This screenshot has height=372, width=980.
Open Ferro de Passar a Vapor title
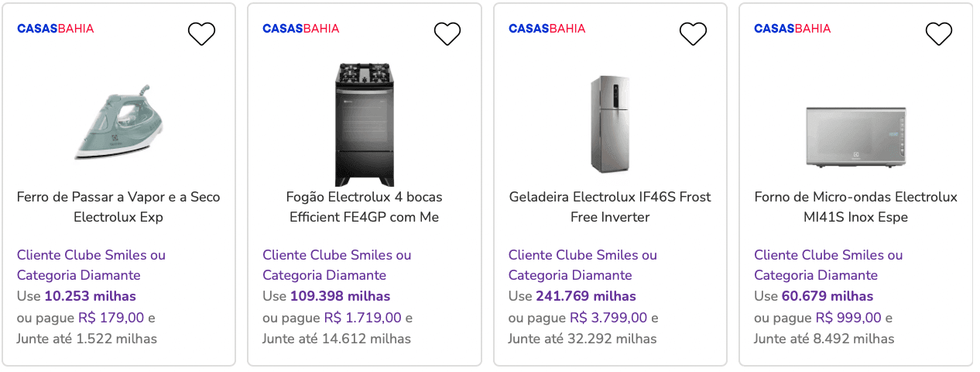coord(118,207)
